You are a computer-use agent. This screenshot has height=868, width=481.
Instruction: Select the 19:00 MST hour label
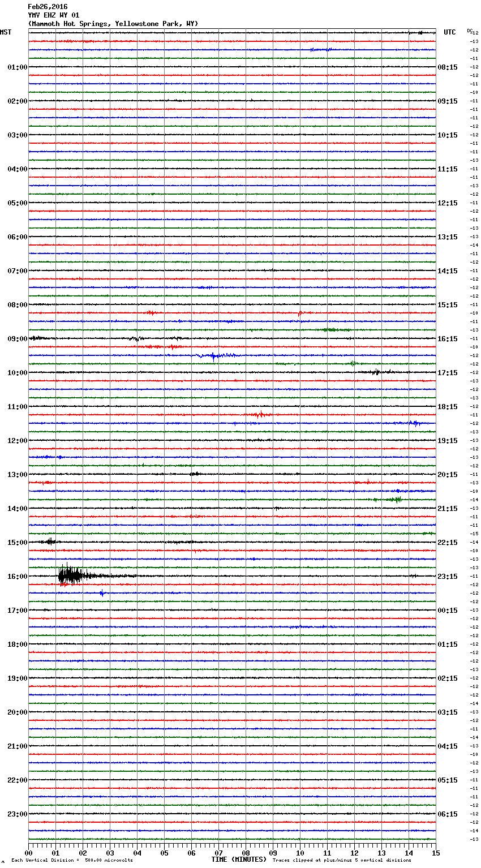coord(18,678)
